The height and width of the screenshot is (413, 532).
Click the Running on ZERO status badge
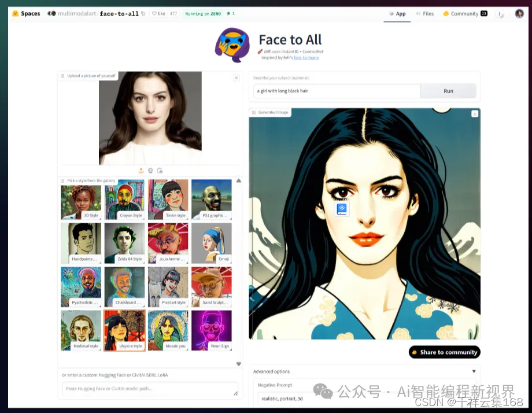pos(203,13)
